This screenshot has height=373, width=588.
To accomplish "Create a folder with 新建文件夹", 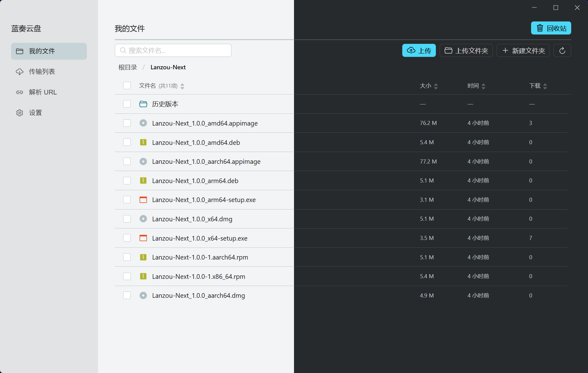I will pos(523,50).
